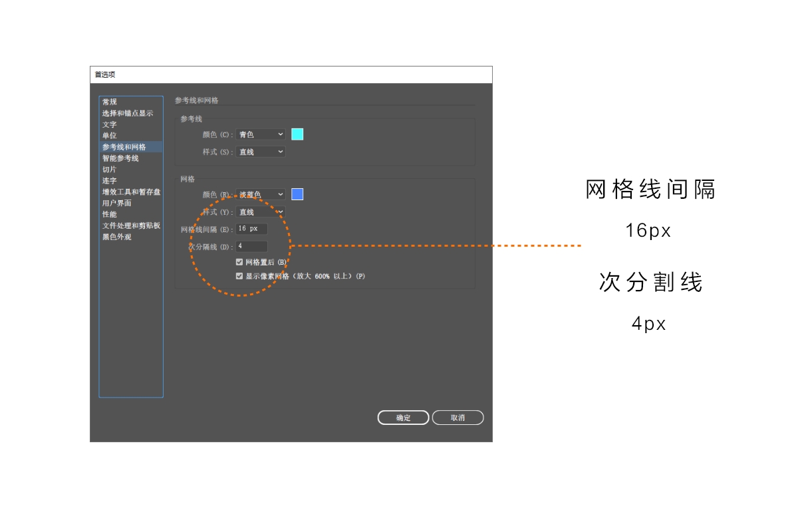Expand the guides 样式 dropdown

pos(260,152)
